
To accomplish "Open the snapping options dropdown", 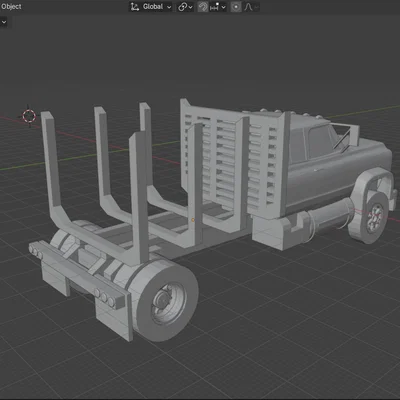I will (218, 7).
